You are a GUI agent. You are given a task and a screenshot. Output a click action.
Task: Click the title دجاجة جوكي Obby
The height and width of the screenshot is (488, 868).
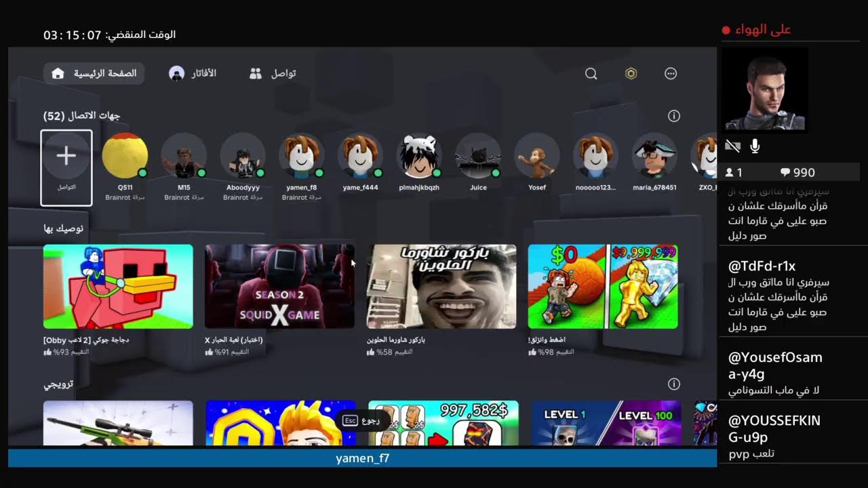click(x=86, y=340)
